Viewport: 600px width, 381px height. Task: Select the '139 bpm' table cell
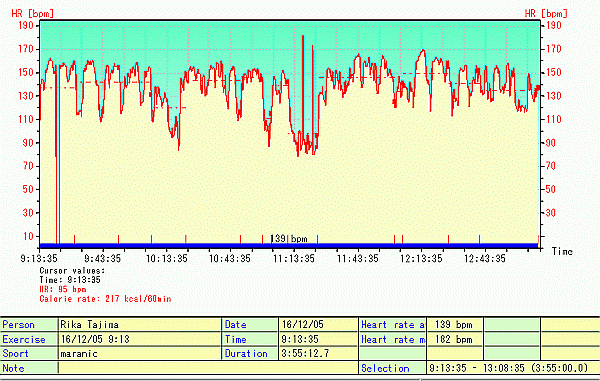click(453, 325)
